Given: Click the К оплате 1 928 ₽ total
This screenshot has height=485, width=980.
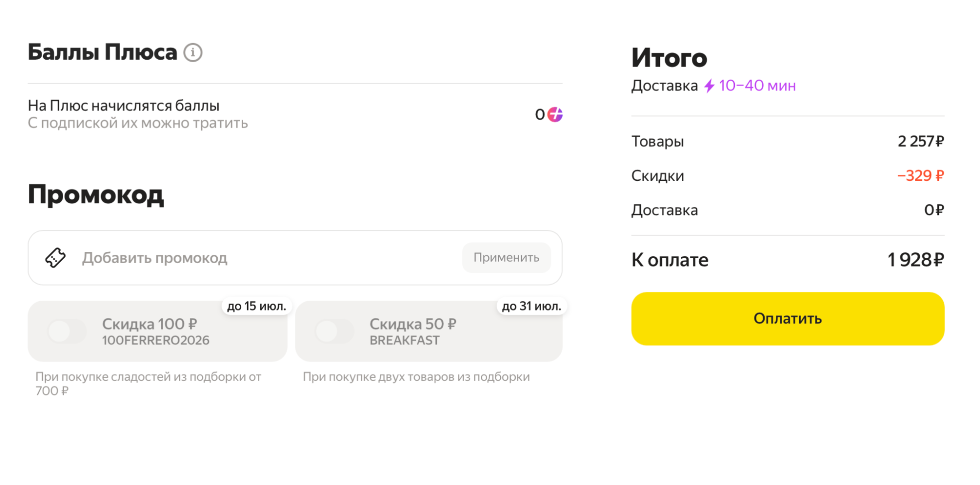Looking at the screenshot, I should pos(915,260).
